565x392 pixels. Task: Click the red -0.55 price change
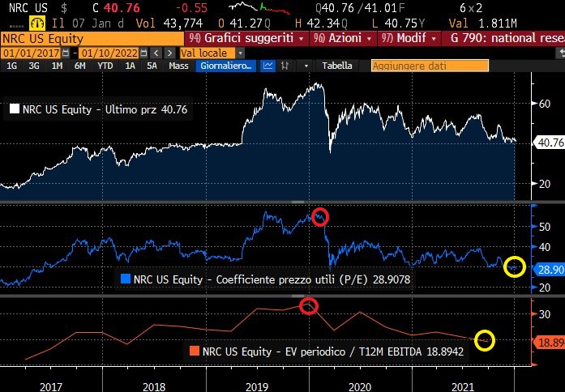(190, 8)
